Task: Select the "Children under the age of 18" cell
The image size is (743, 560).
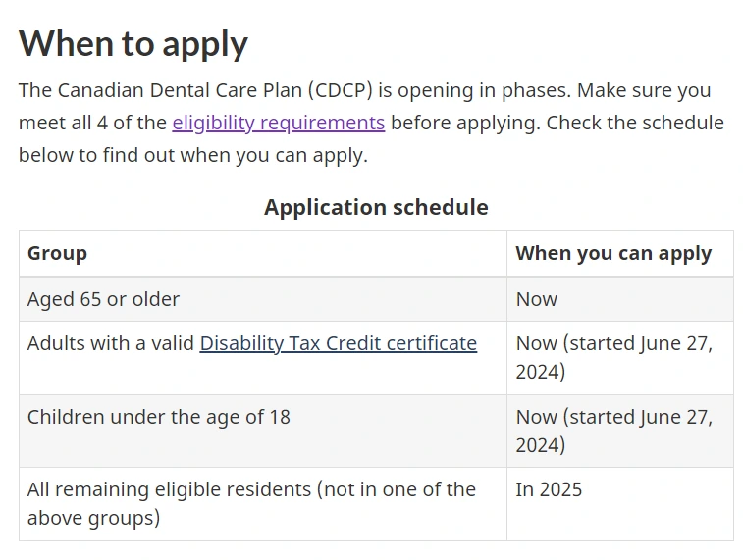Action: [x=159, y=417]
